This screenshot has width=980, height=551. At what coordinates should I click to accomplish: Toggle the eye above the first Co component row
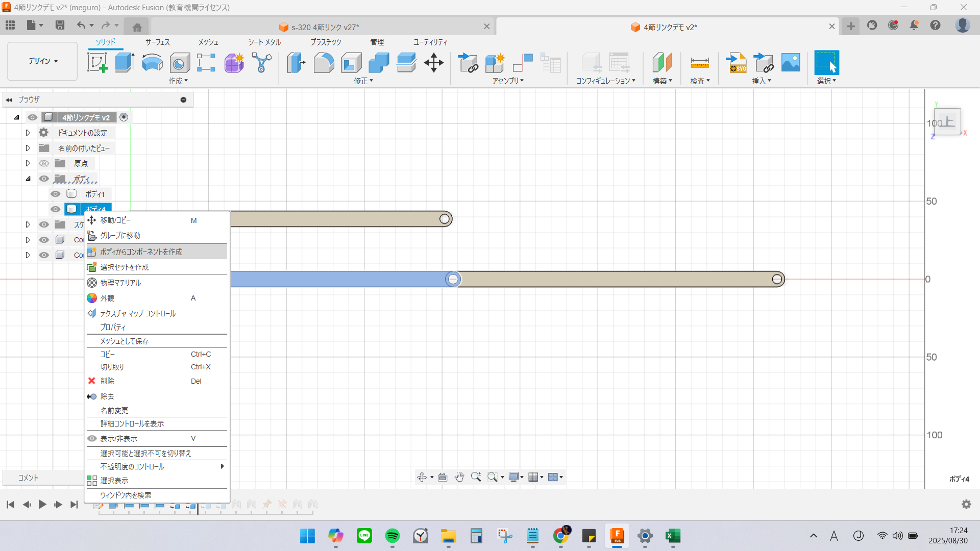tap(44, 224)
